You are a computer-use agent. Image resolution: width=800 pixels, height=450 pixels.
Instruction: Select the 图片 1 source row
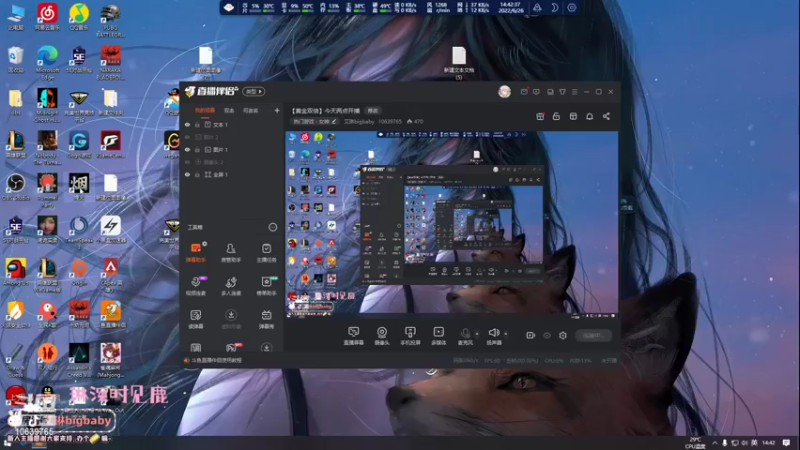(233, 149)
